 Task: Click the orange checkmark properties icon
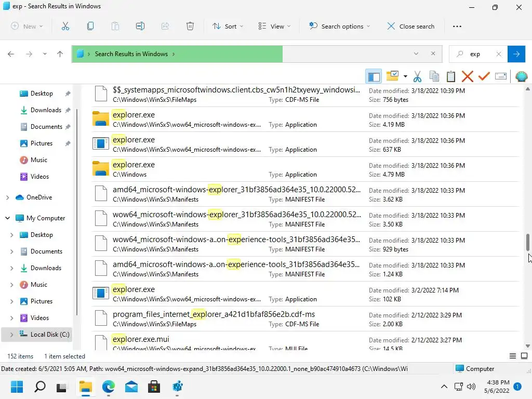pyautogui.click(x=484, y=76)
